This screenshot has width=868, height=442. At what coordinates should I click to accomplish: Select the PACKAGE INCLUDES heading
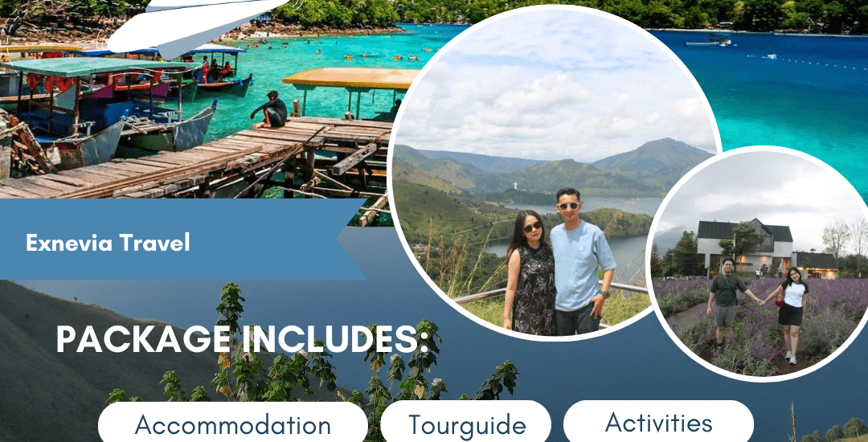(243, 339)
